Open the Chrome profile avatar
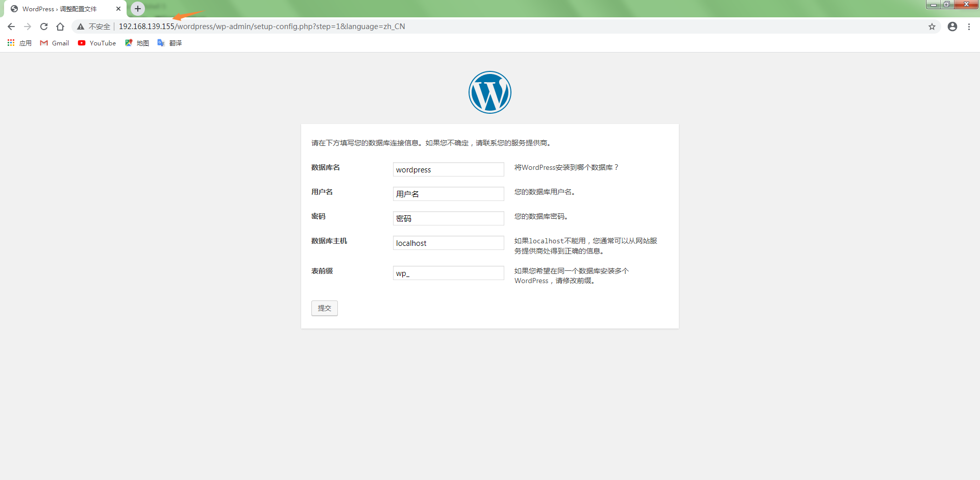 click(952, 27)
